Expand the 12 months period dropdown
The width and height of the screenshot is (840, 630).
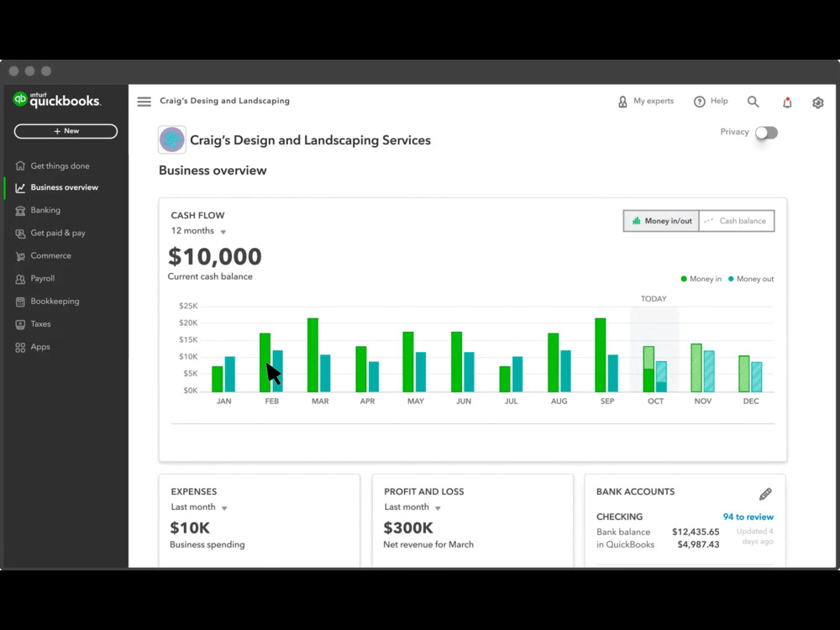(198, 230)
